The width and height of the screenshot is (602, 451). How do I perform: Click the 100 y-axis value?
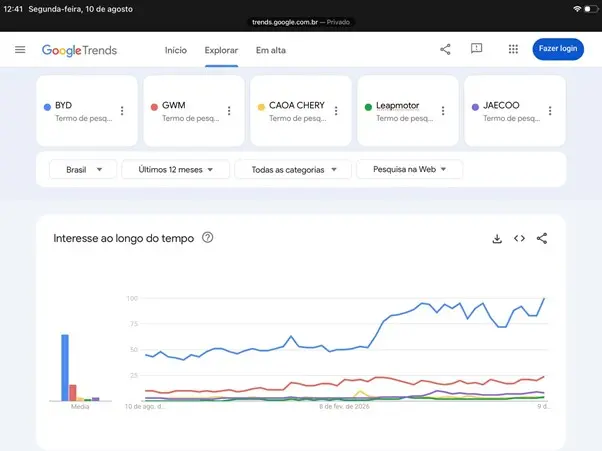(132, 298)
